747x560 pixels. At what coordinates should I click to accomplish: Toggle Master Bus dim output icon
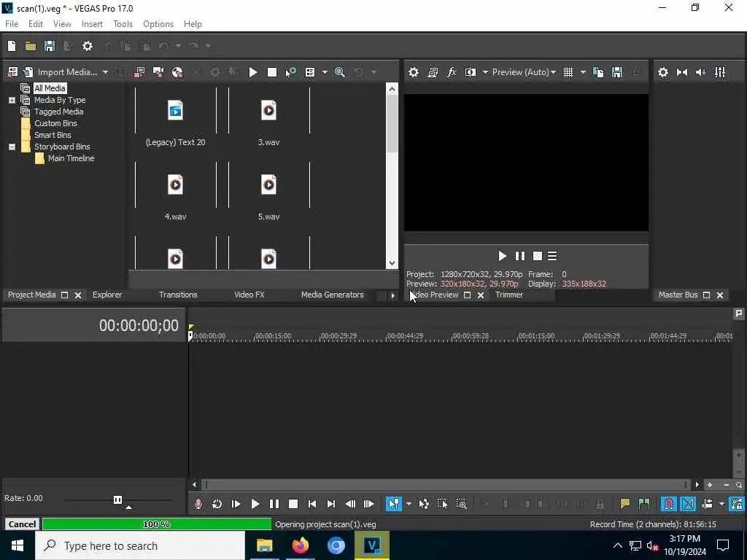(701, 72)
